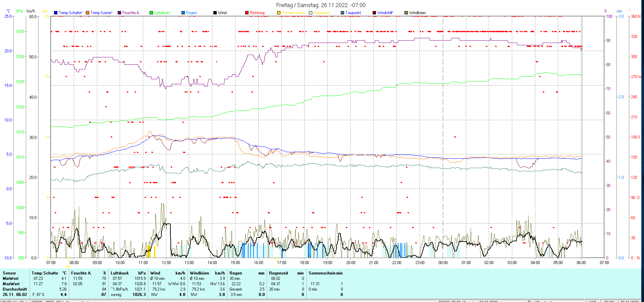The image size is (644, 302).
Task: Click the sunset marker near 17:00
Action: pyautogui.click(x=276, y=266)
